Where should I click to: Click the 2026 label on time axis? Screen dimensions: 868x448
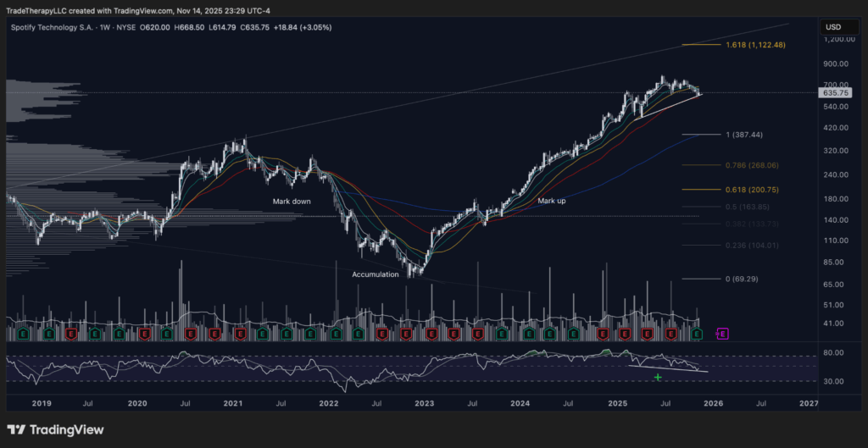(x=713, y=404)
